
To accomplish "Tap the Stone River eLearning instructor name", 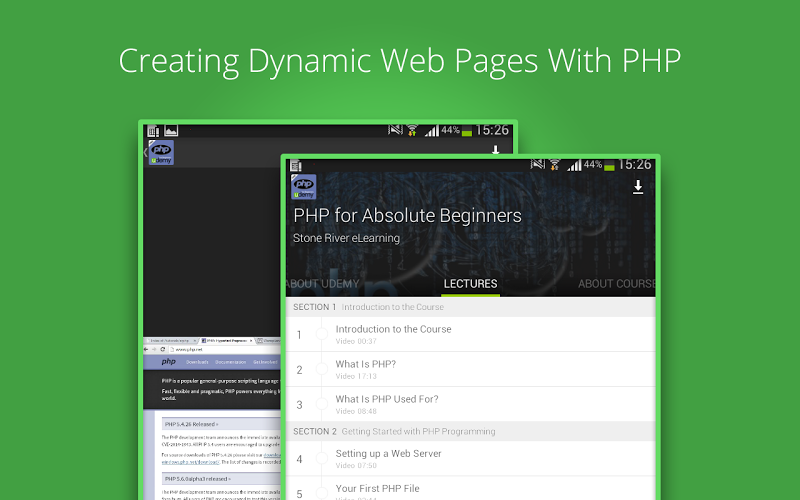I will (x=346, y=238).
